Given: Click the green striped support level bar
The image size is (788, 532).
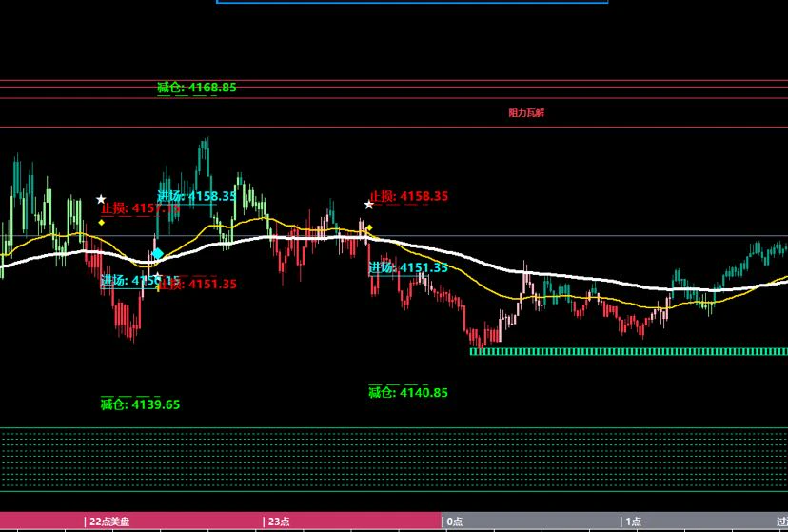Looking at the screenshot, I should 629,351.
